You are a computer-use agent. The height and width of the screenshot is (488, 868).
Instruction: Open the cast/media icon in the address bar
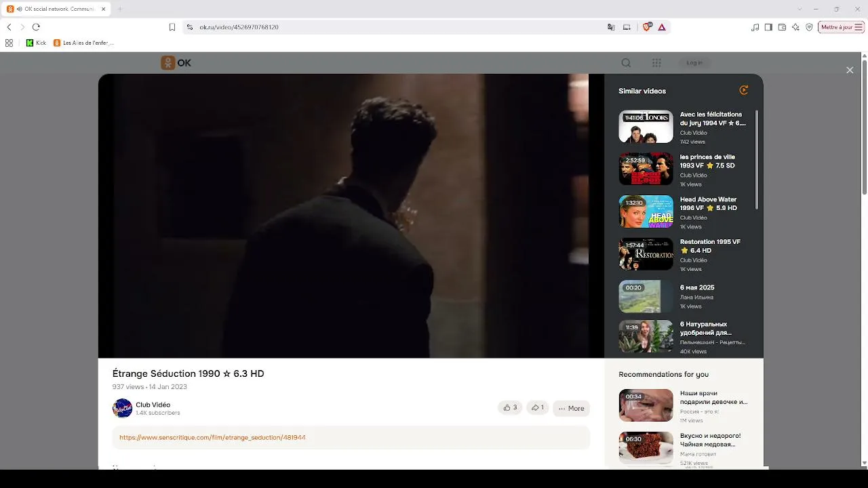pyautogui.click(x=627, y=27)
